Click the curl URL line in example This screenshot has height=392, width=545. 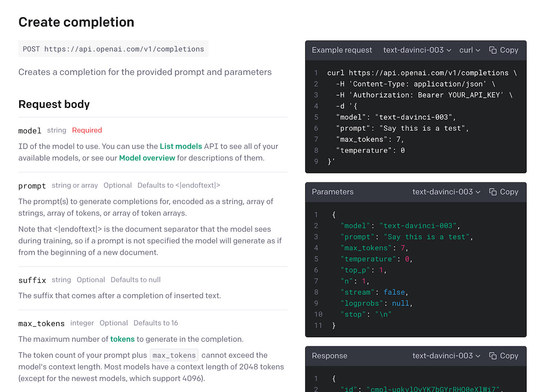tap(422, 73)
